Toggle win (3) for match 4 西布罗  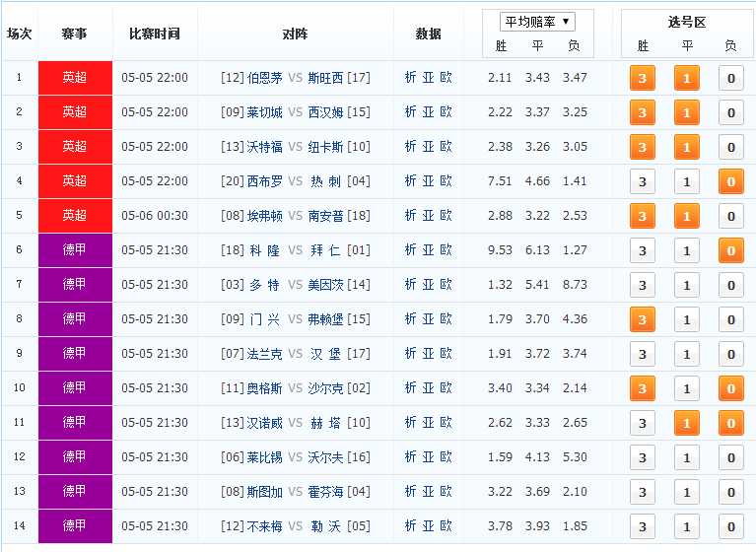point(643,181)
